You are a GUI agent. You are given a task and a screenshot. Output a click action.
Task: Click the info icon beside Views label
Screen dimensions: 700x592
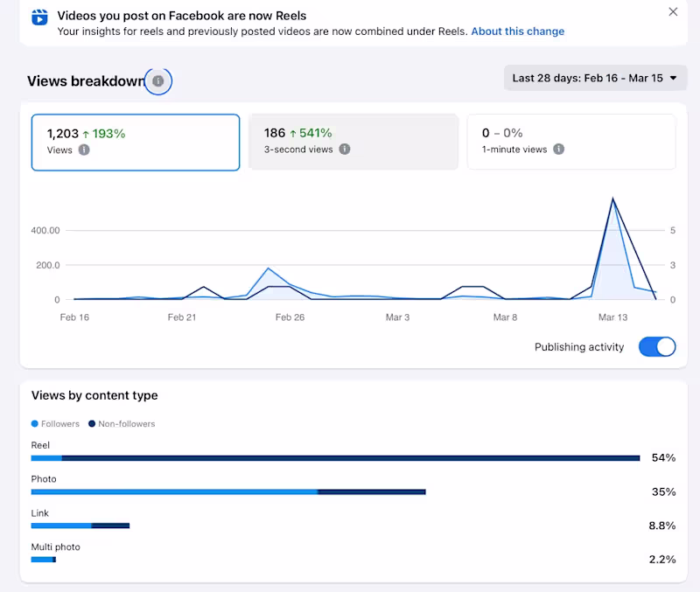pos(84,150)
